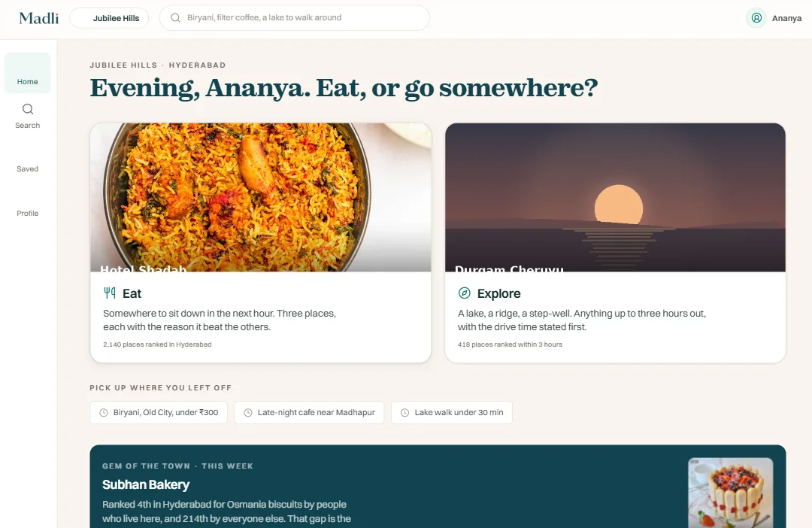Image resolution: width=812 pixels, height=528 pixels.
Task: Open the Subhan Bakery cake thumbnail
Action: pos(731,493)
